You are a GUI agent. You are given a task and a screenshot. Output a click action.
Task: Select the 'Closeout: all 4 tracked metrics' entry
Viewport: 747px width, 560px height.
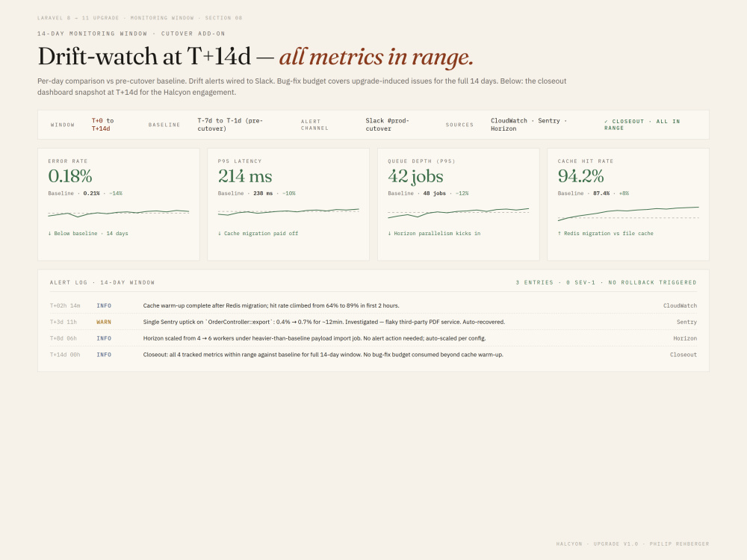pyautogui.click(x=323, y=355)
